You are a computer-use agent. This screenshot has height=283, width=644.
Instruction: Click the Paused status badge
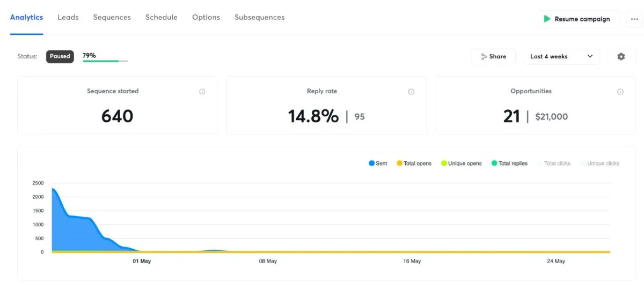tap(60, 56)
